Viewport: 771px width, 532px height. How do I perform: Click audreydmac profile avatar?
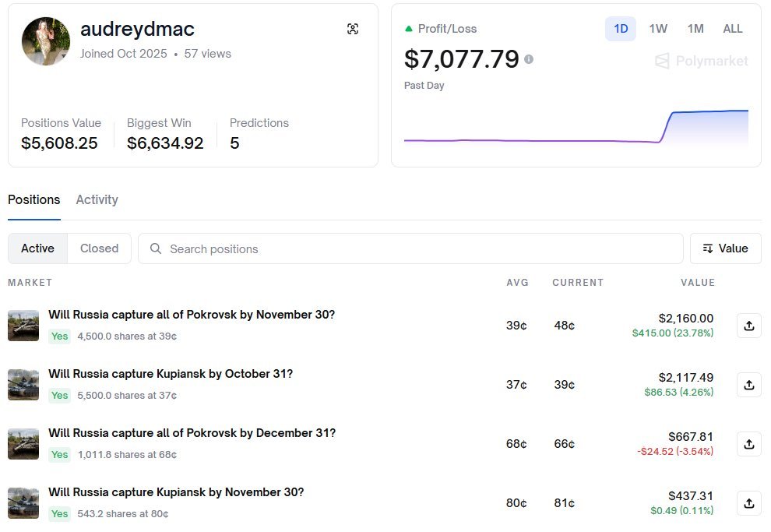click(46, 41)
